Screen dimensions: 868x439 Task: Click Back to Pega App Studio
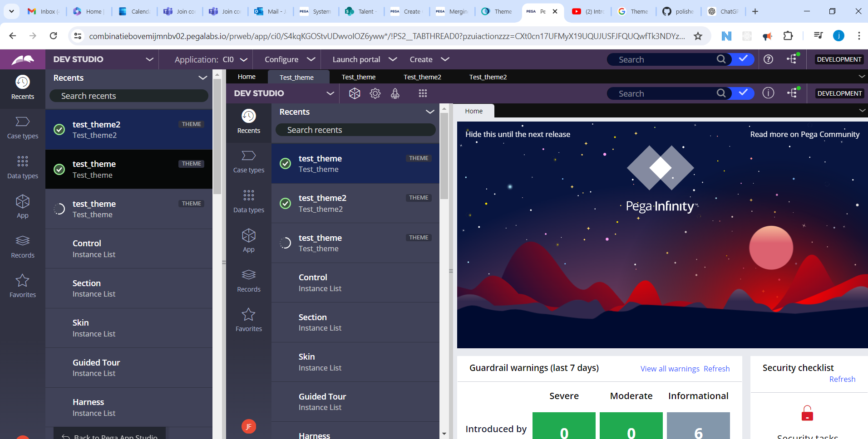110,435
